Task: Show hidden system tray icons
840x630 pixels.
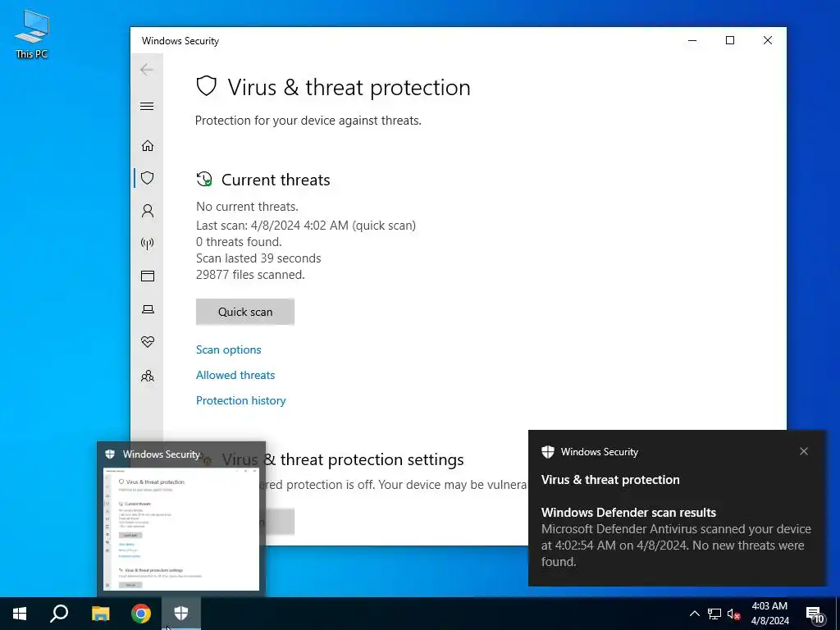Action: coord(694,614)
